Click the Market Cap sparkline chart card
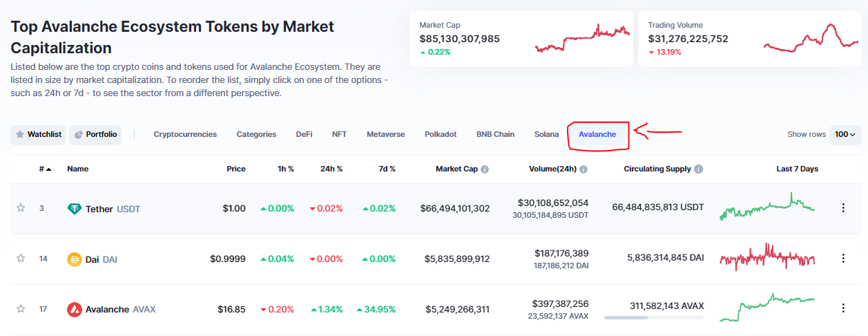868x336 pixels. tap(582, 38)
